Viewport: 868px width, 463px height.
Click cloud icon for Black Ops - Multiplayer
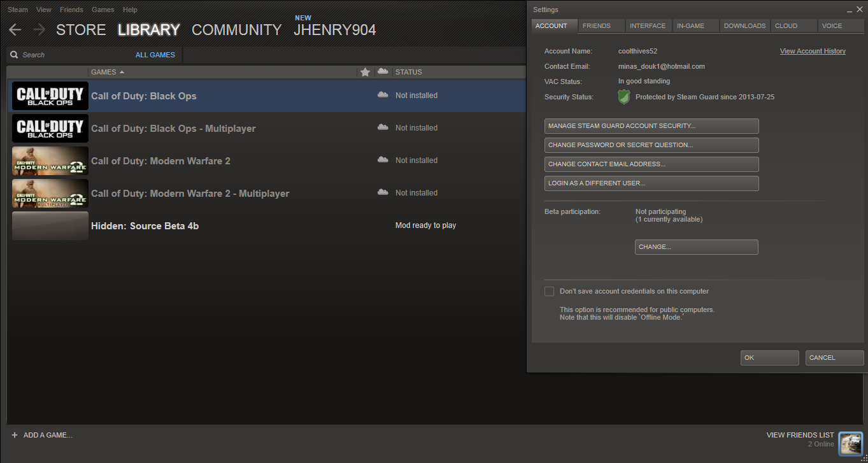383,127
